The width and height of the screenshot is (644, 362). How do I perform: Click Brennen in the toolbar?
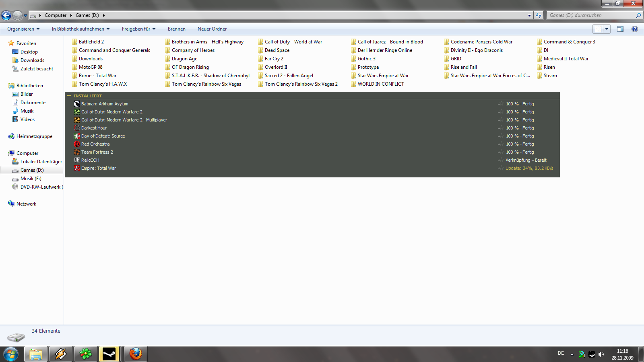(177, 29)
